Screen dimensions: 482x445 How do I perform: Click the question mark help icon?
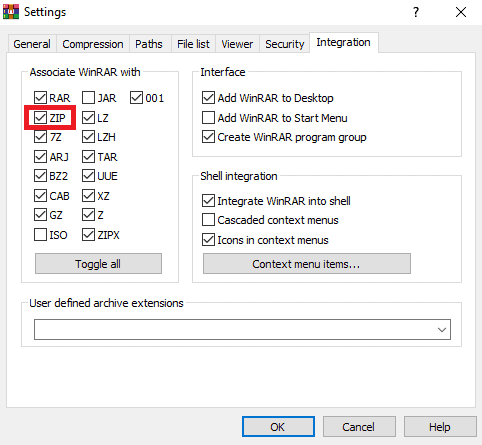pos(416,12)
